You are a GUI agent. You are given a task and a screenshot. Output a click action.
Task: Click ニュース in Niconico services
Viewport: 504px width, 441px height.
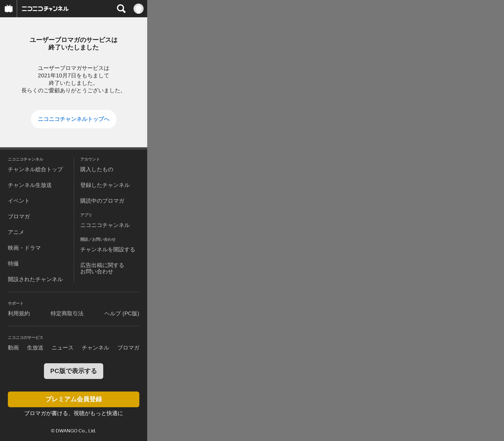coord(63,348)
